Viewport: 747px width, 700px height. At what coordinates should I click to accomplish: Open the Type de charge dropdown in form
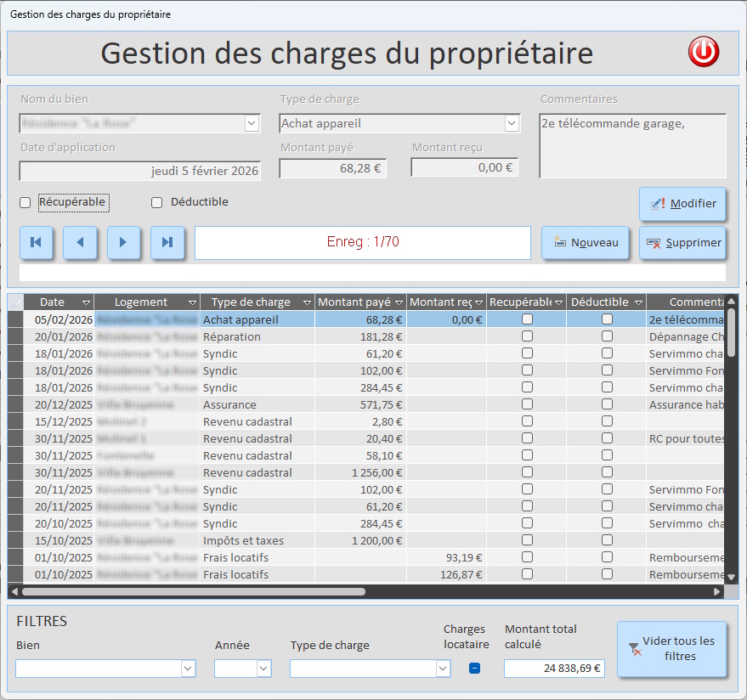512,124
